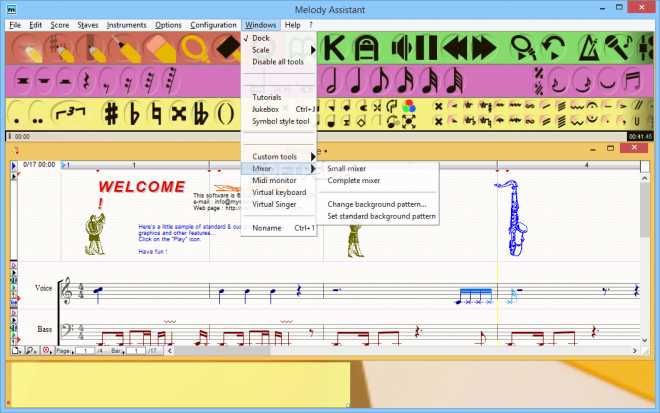Click the RGB color circles icon
The width and height of the screenshot is (660, 413).
408,107
